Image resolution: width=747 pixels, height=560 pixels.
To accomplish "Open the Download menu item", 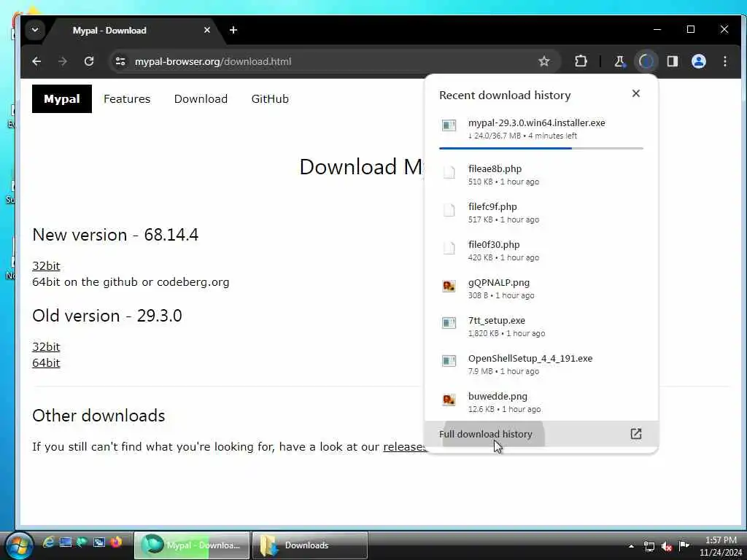I will pyautogui.click(x=201, y=98).
